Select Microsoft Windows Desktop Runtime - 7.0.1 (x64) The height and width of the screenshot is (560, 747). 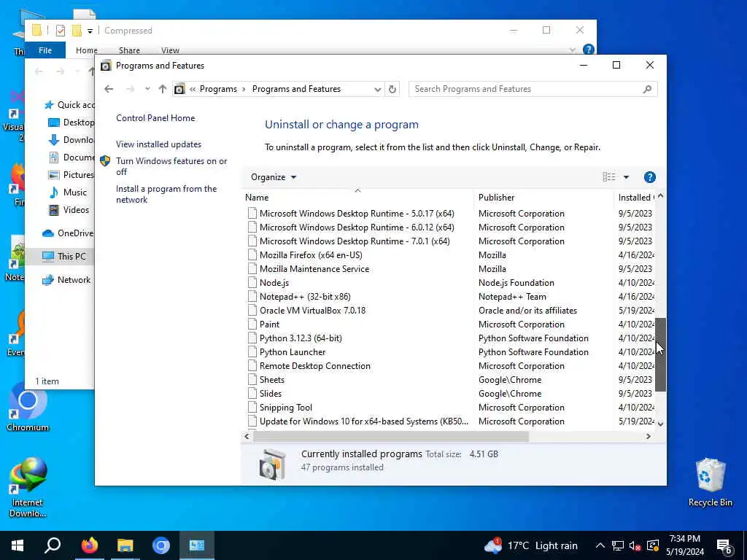[x=355, y=241]
